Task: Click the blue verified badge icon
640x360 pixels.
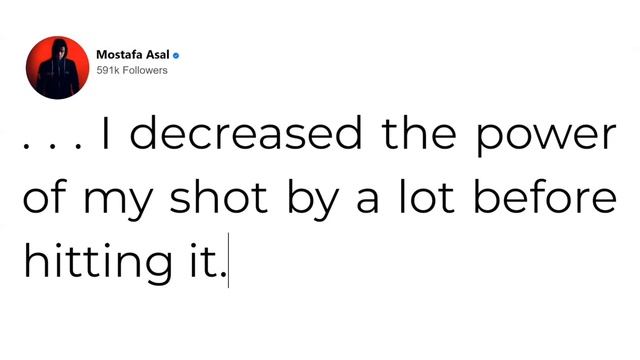Action: [176, 56]
